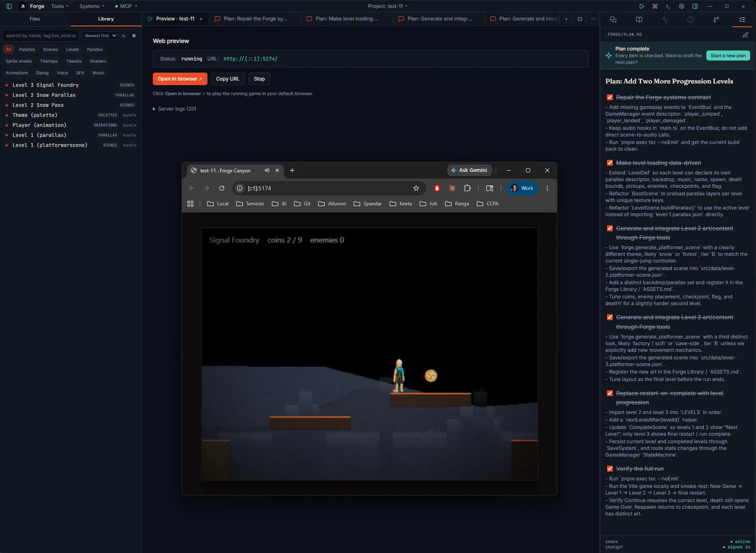Focus the library search field

click(41, 36)
